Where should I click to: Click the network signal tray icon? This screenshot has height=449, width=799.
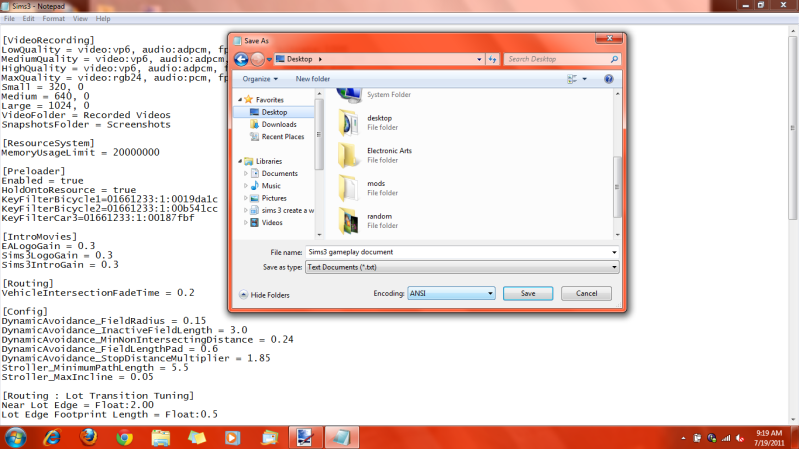pyautogui.click(x=726, y=438)
